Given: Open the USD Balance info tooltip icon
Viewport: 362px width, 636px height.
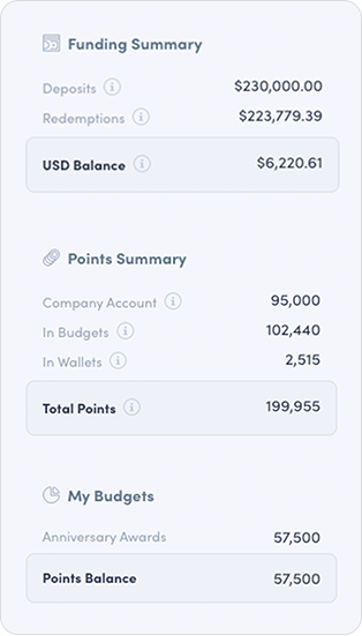Looking at the screenshot, I should pos(142,164).
